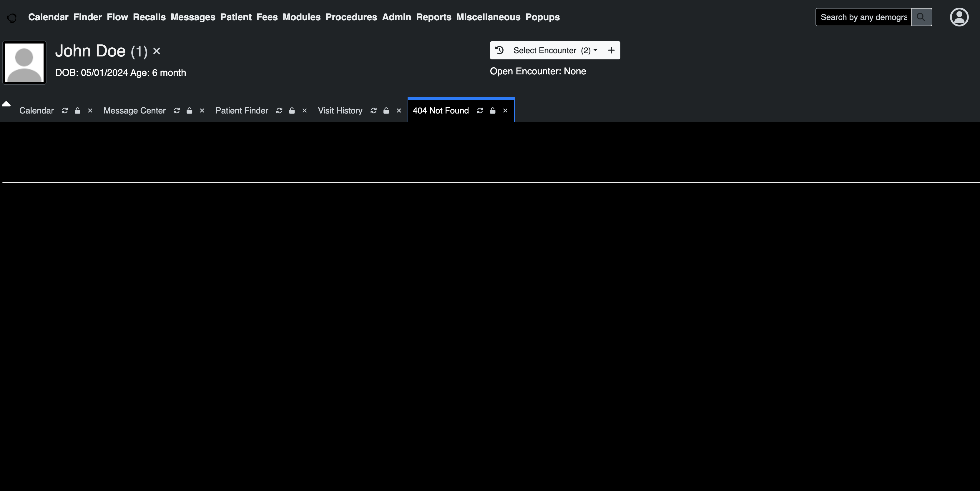Refresh the 404 Not Found tab
The height and width of the screenshot is (491, 980).
click(x=480, y=111)
